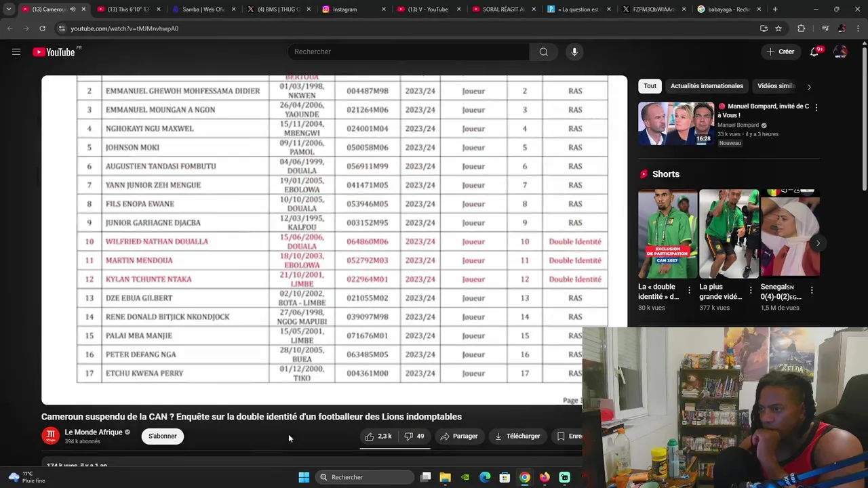Open Manuel Bompard video thumbnail

(676, 123)
